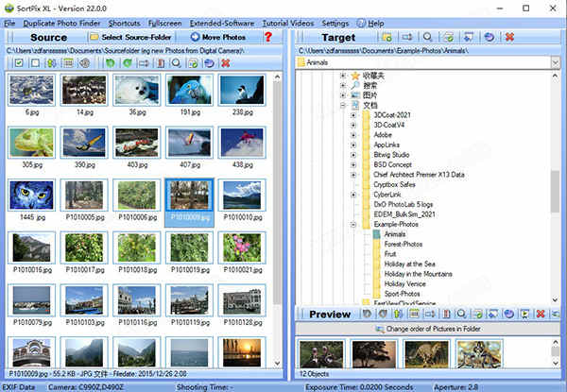
Task: Open the Settings menu
Action: point(335,24)
